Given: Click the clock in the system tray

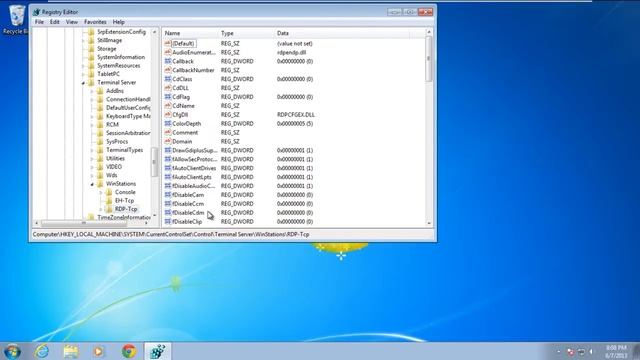Looking at the screenshot, I should coord(616,351).
